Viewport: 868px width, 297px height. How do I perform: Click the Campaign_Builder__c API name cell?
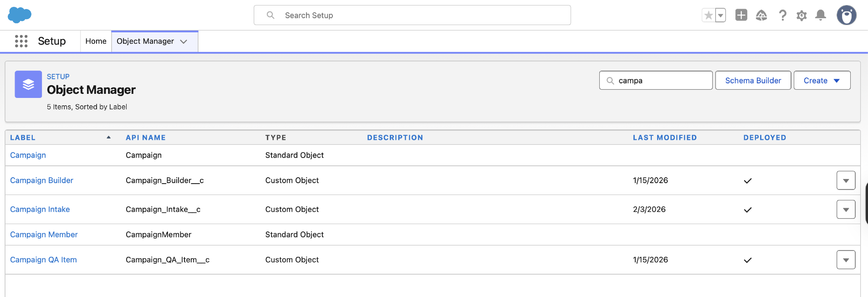coord(165,180)
